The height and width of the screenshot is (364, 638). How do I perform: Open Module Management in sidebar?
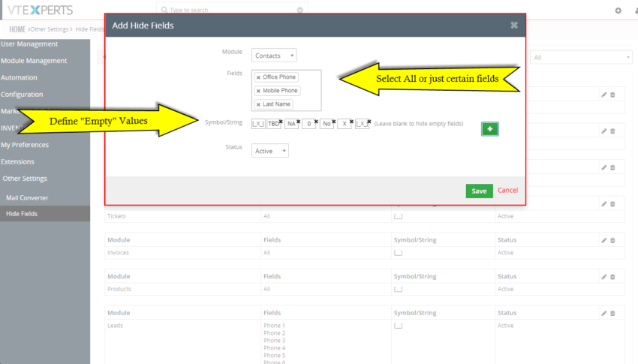pos(34,61)
